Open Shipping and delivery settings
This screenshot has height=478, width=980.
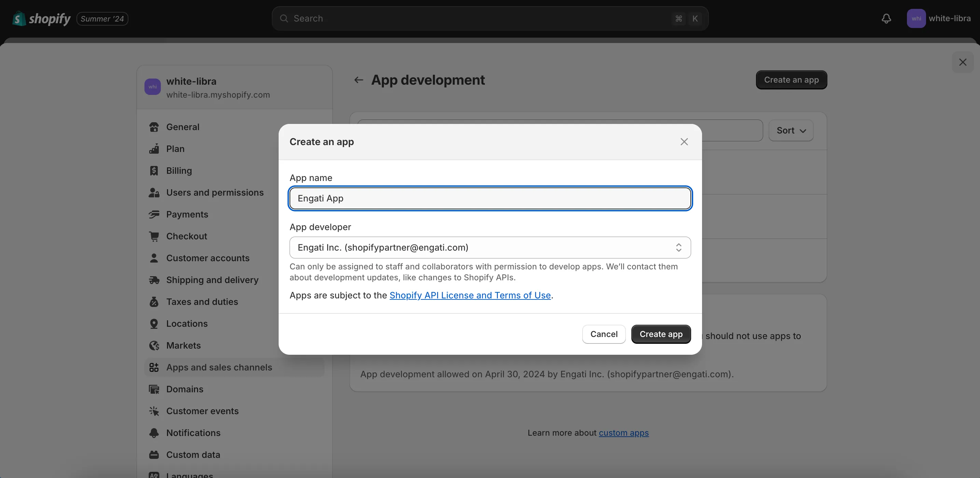pos(234,280)
